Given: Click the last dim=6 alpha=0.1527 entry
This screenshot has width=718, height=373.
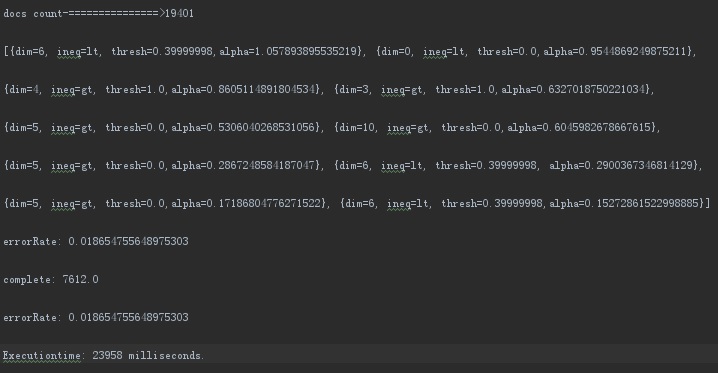Looking at the screenshot, I should click(x=525, y=203).
